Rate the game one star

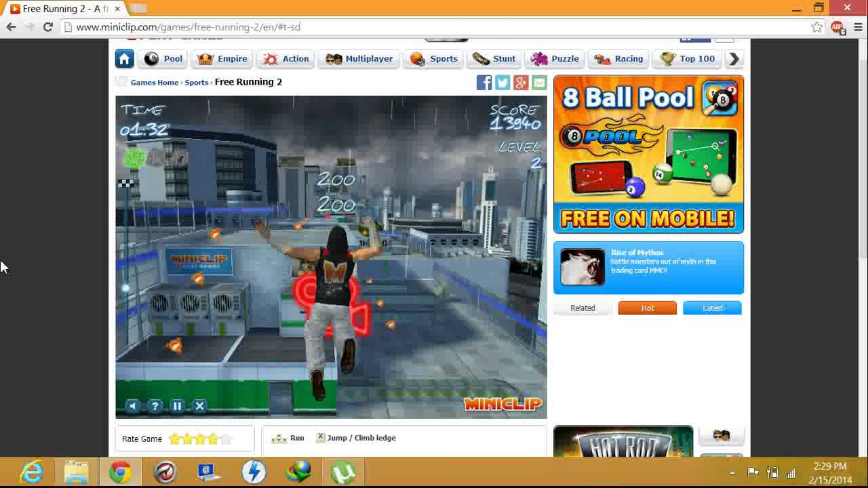[174, 439]
